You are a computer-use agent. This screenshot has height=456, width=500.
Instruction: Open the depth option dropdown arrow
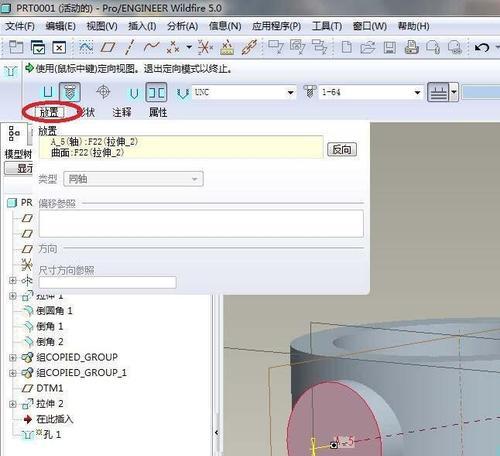pyautogui.click(x=454, y=92)
